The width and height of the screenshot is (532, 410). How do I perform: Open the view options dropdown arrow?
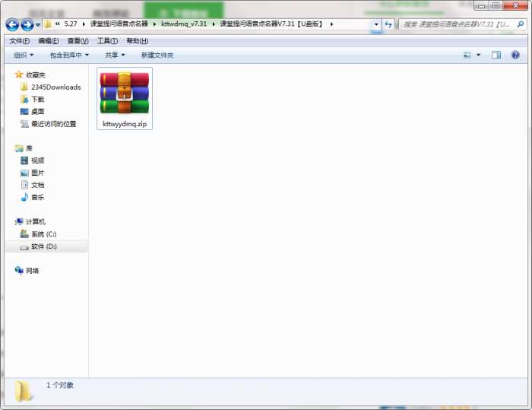click(x=478, y=55)
